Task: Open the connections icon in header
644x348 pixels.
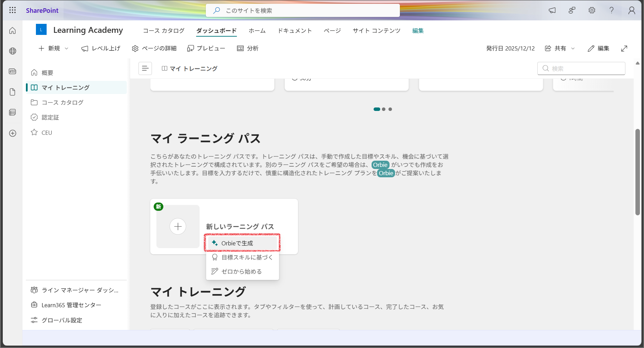Action: tap(572, 10)
